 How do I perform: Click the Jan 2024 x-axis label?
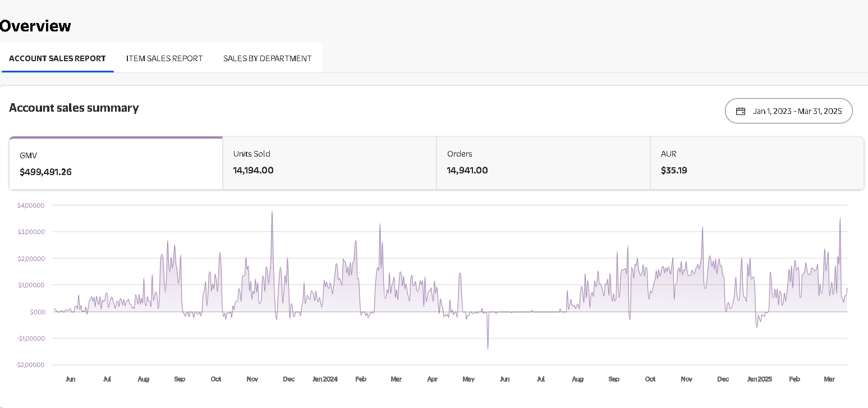325,379
